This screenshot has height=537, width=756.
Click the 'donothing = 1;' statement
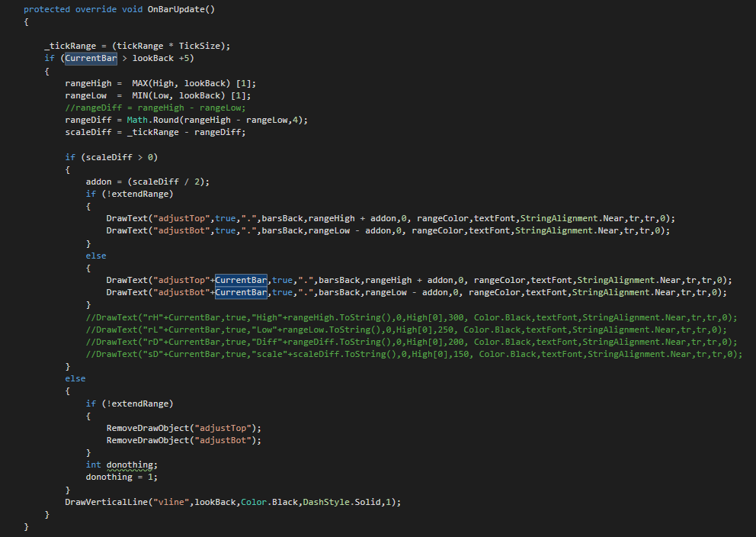click(x=121, y=477)
